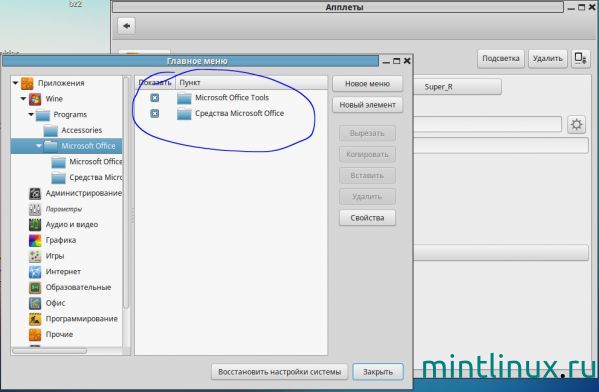Screen dimensions: 599x392
Task: Click the tree panel horizontal scrollbar
Action: [50, 350]
